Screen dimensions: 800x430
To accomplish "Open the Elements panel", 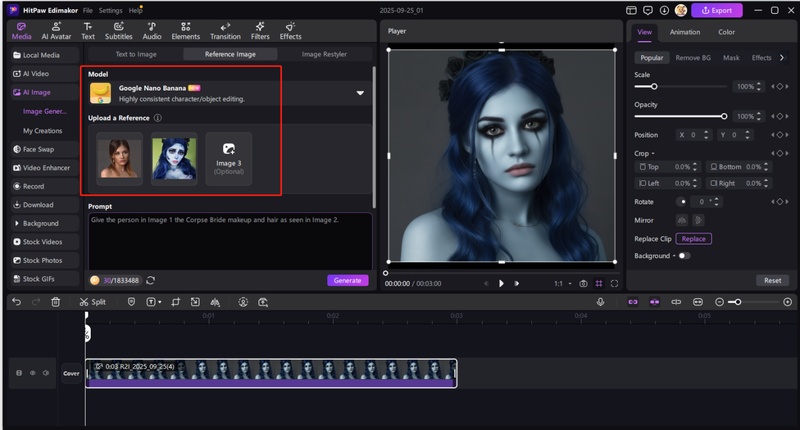I will point(185,31).
